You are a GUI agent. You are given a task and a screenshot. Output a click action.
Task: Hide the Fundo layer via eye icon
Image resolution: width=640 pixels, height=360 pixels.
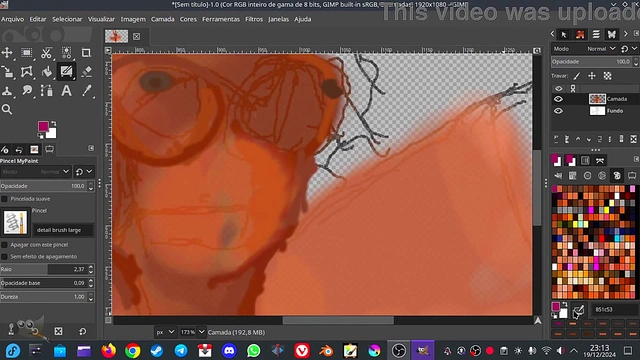click(x=558, y=111)
